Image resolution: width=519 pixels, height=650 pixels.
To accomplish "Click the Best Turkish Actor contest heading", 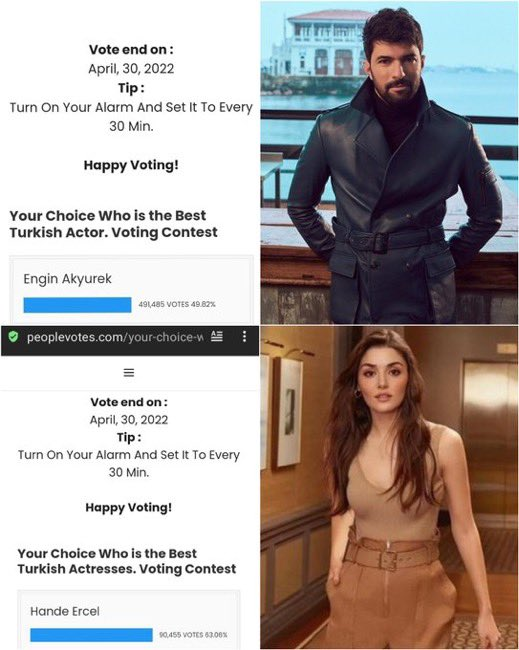I will 114,224.
